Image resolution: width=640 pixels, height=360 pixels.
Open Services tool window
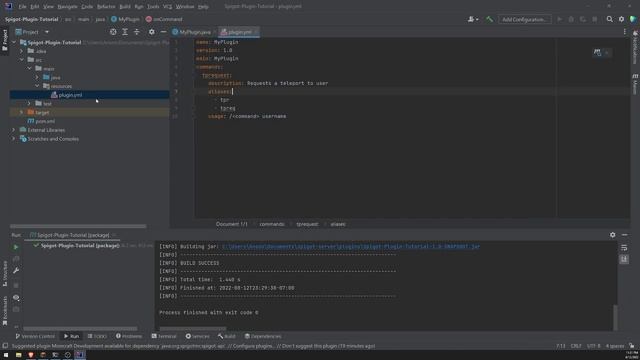pos(198,336)
